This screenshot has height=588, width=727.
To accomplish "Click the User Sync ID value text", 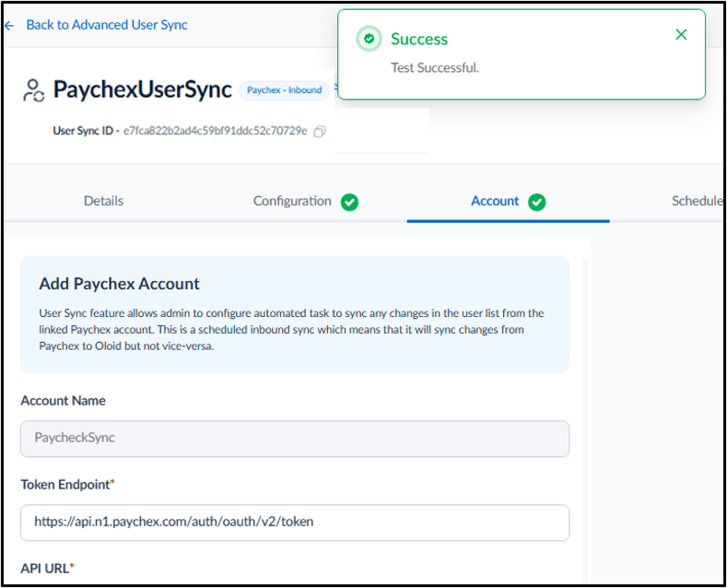I will click(215, 131).
